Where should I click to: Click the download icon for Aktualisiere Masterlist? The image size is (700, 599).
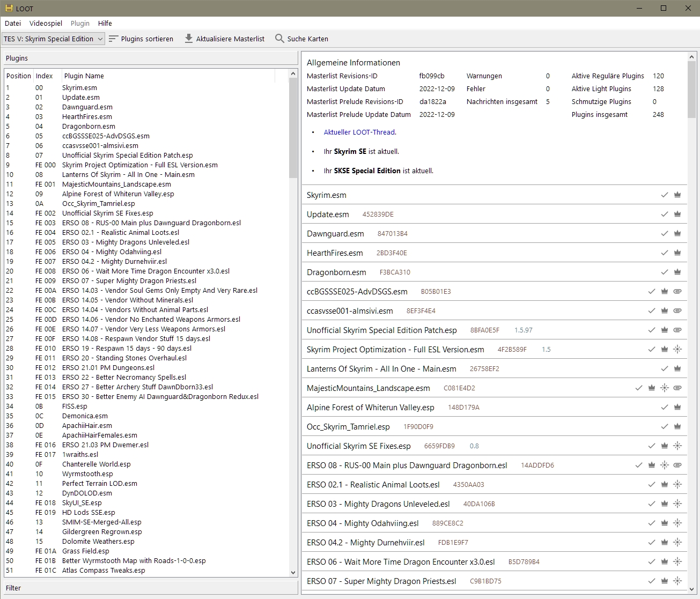(188, 39)
